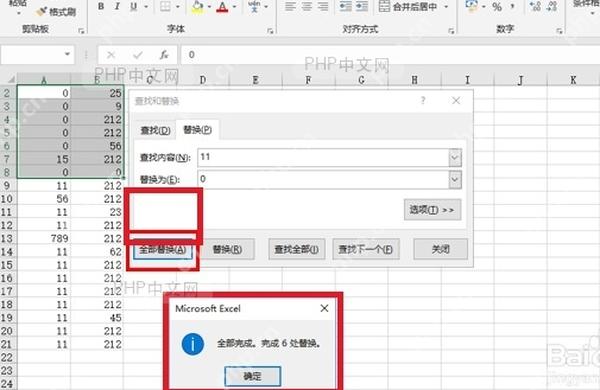Click the 替换(R) button
The width and height of the screenshot is (600, 390).
(227, 250)
